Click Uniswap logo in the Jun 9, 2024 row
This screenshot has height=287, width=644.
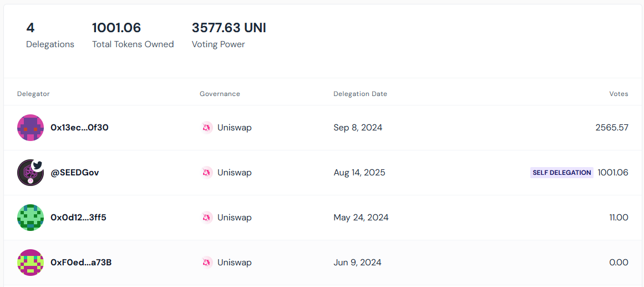pos(207,263)
